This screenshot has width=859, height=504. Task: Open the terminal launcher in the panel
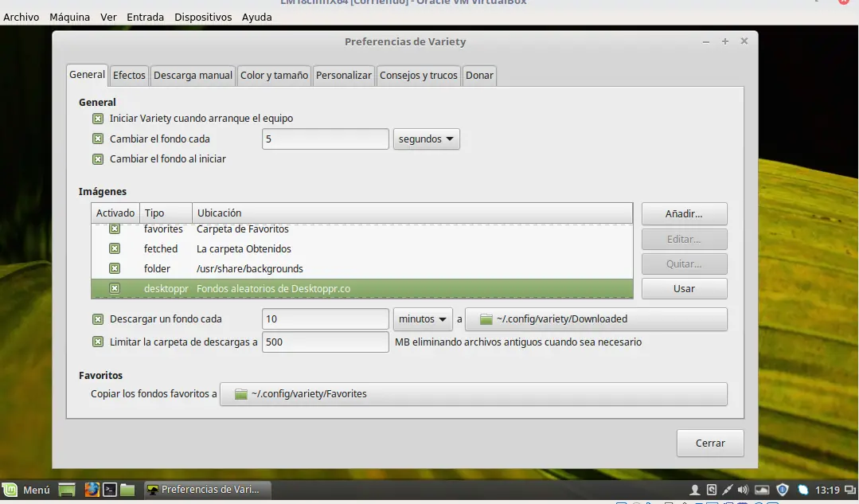110,489
